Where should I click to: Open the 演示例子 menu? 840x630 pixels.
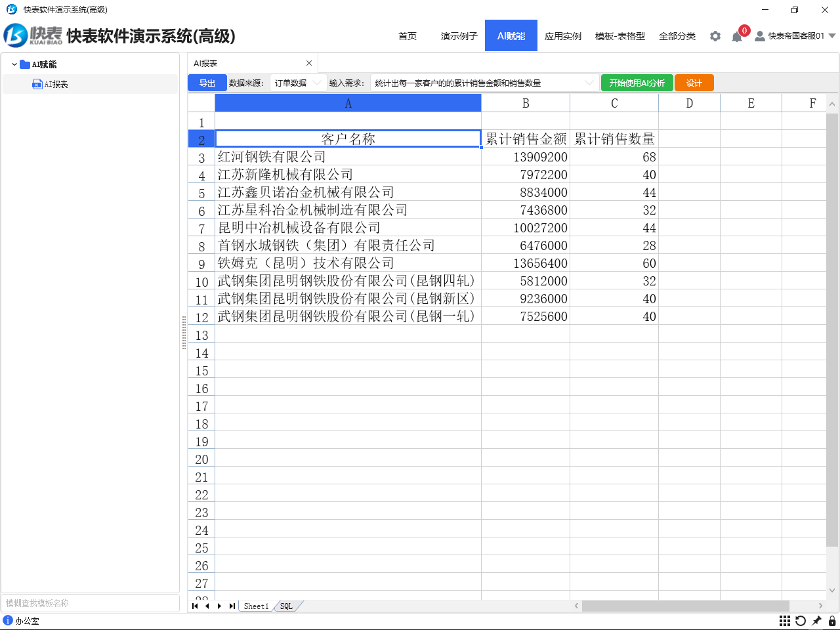[x=459, y=36]
